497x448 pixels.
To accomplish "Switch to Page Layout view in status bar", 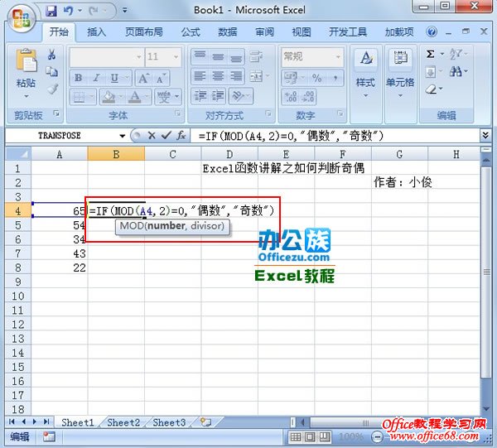I will tap(310, 437).
